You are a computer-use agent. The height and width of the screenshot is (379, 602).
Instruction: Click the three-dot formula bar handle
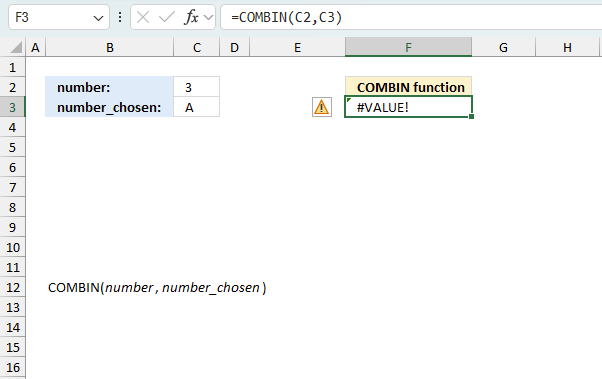(120, 17)
